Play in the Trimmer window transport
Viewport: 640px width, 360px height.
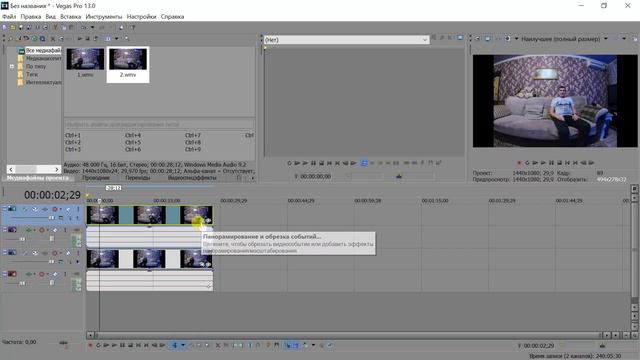(x=305, y=163)
